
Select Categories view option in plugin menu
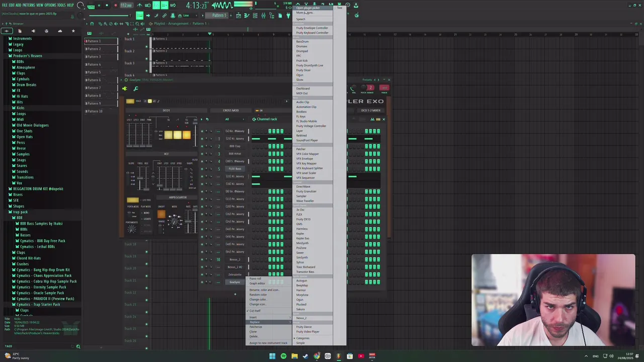point(302,338)
